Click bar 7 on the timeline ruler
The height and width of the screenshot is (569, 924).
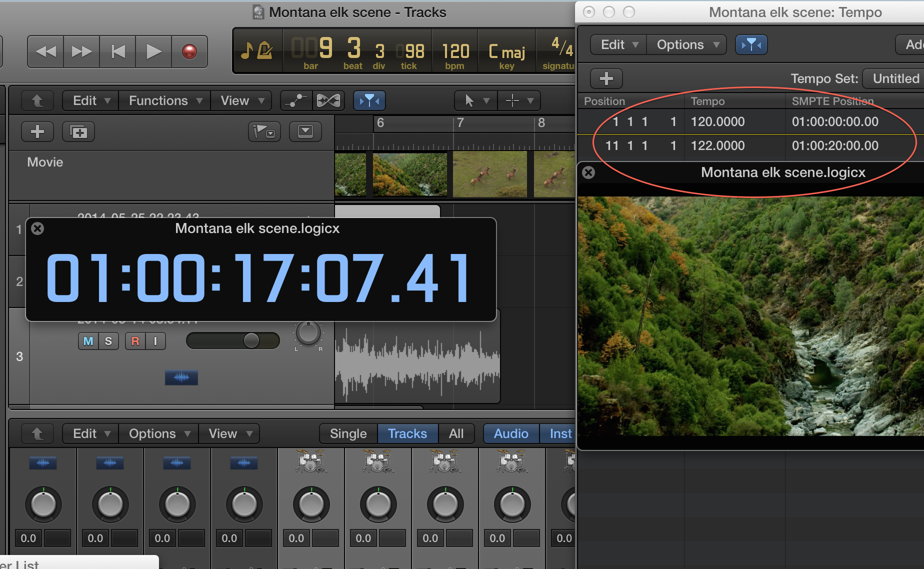[x=460, y=123]
